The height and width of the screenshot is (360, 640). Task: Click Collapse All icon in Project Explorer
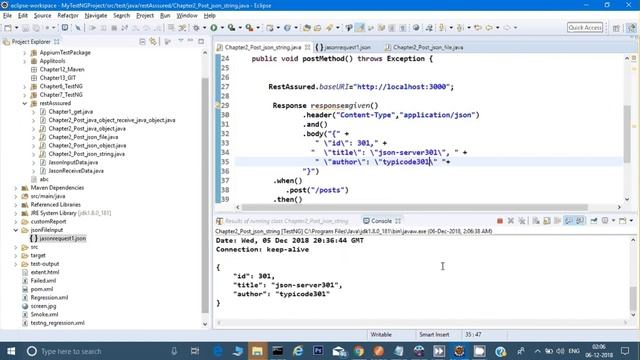(142, 42)
